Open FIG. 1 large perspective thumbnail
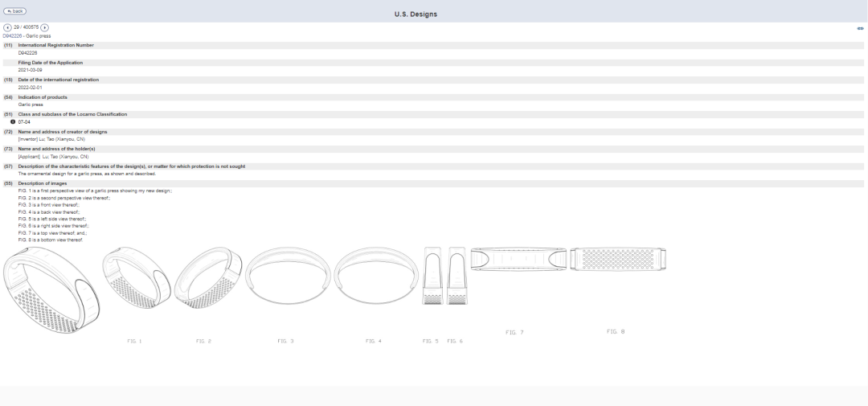 tap(51, 289)
